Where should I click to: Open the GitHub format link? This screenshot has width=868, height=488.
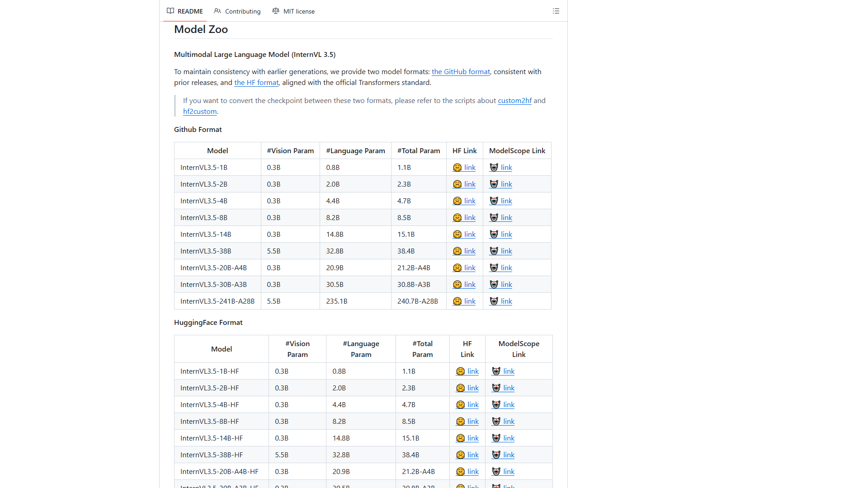[461, 71]
